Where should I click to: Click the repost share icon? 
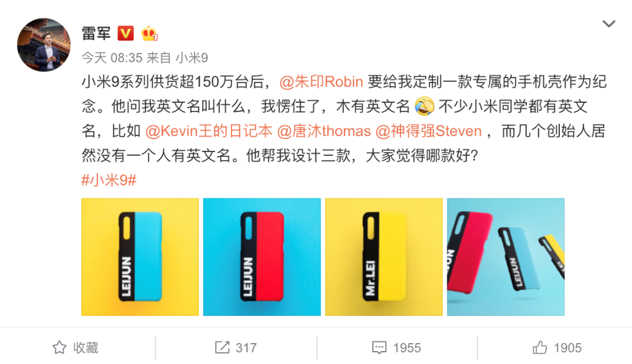click(222, 347)
